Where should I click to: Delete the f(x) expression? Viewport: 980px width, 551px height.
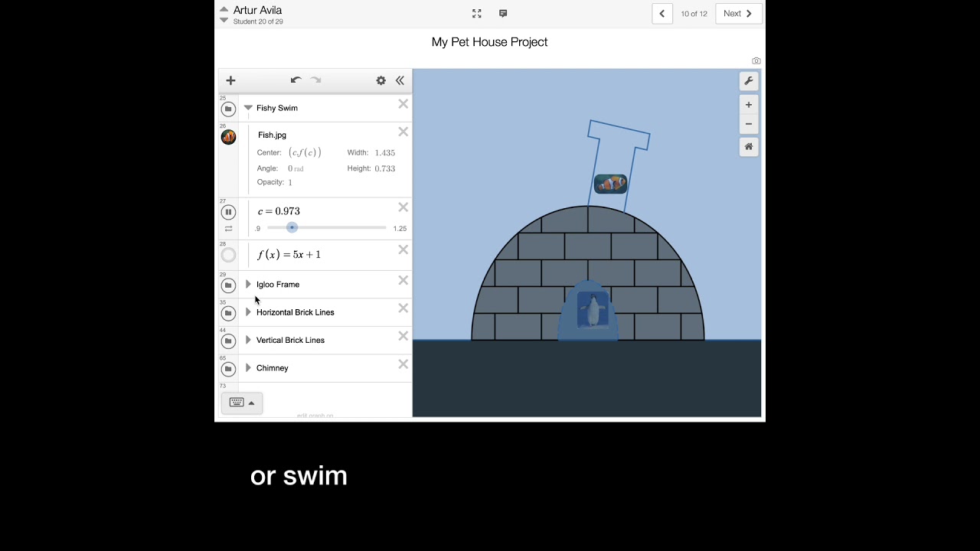(403, 249)
